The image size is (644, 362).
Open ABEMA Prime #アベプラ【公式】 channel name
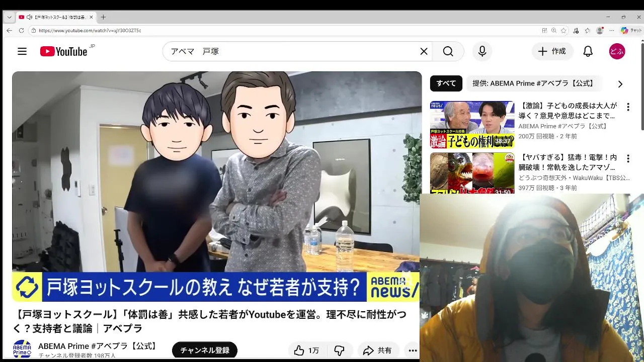[x=99, y=346]
